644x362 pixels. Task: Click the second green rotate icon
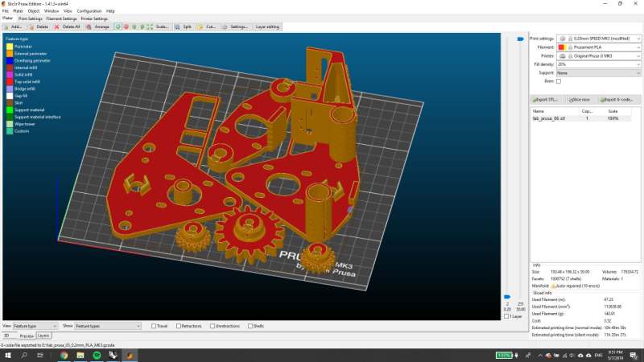click(x=142, y=27)
